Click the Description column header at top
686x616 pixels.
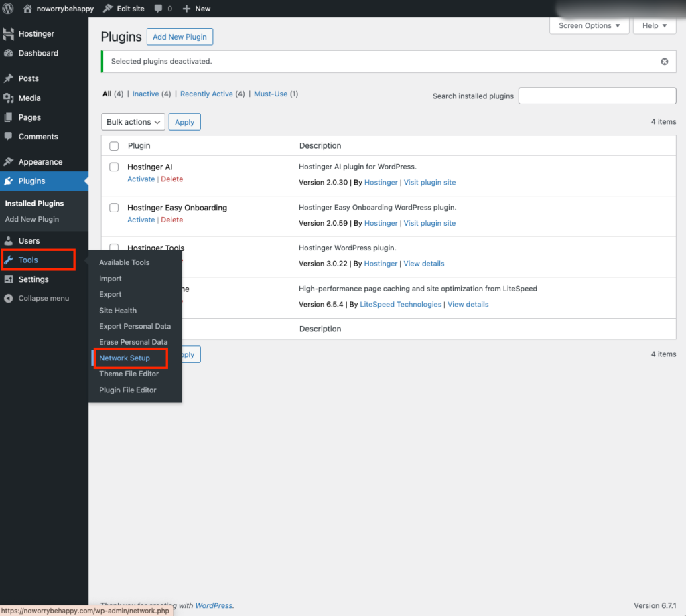[x=320, y=145]
